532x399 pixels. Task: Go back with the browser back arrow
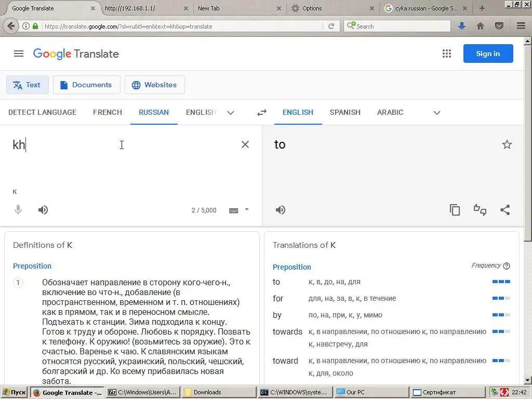(x=11, y=26)
